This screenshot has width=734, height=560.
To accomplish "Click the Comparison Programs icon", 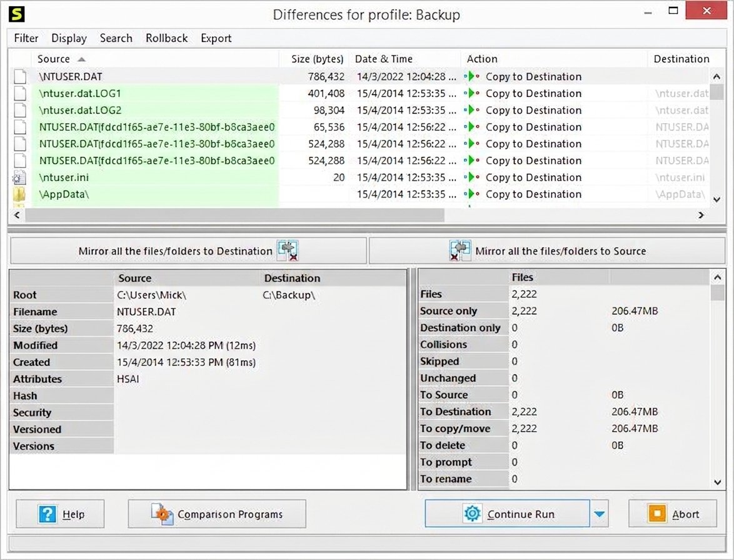I will point(162,514).
